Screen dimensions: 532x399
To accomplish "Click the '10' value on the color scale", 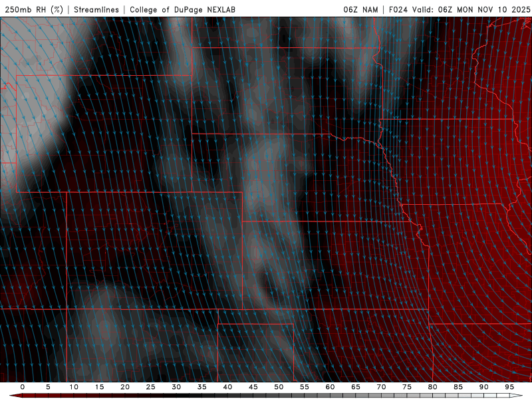I will (x=74, y=387).
